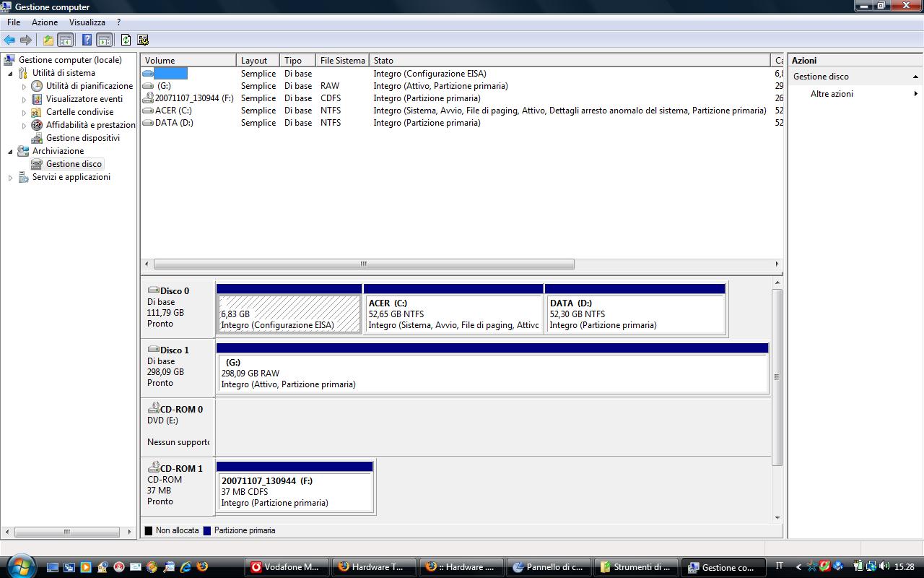Click the Back arrow in toolbar
Screen dimensions: 924x578
tap(9, 40)
